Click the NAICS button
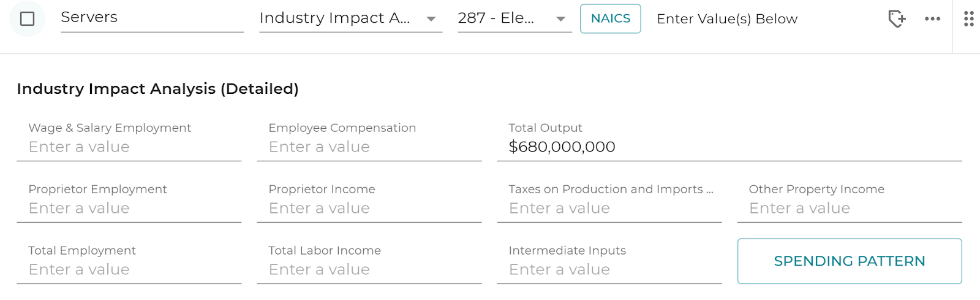This screenshot has width=980, height=300. click(610, 18)
